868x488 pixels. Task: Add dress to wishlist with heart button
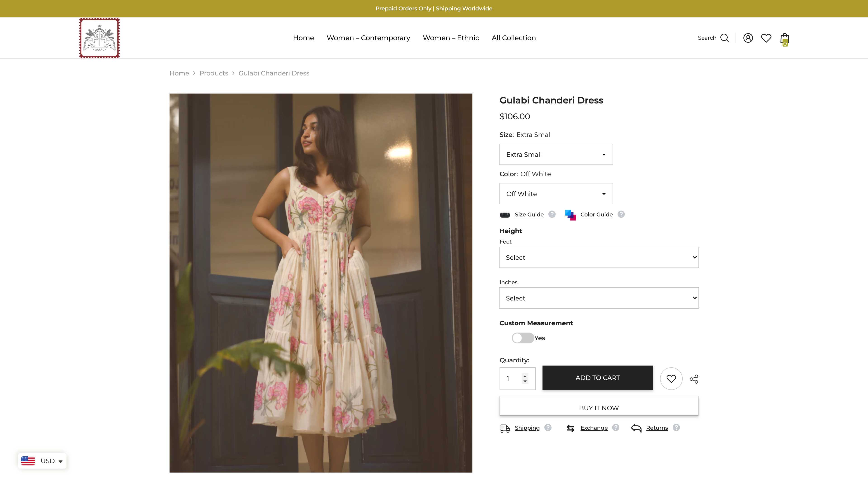point(671,379)
